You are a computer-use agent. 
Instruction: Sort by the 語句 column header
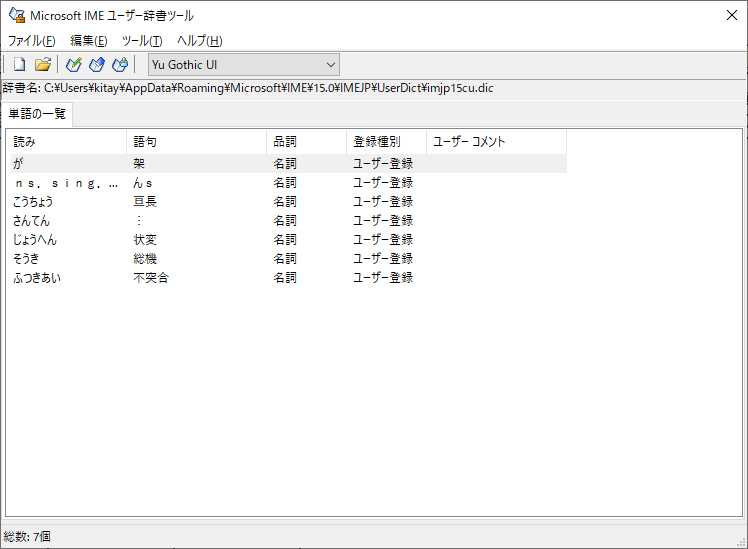[197, 142]
